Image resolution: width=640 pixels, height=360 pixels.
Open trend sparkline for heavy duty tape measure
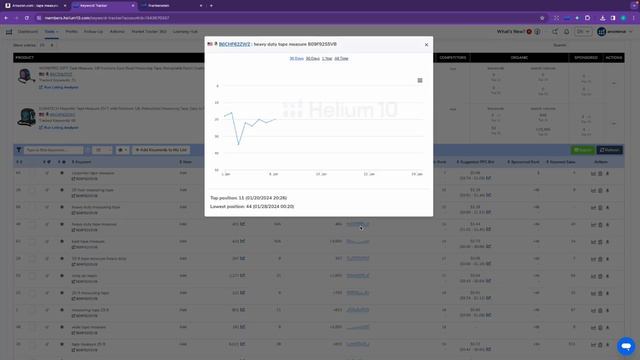click(x=358, y=224)
